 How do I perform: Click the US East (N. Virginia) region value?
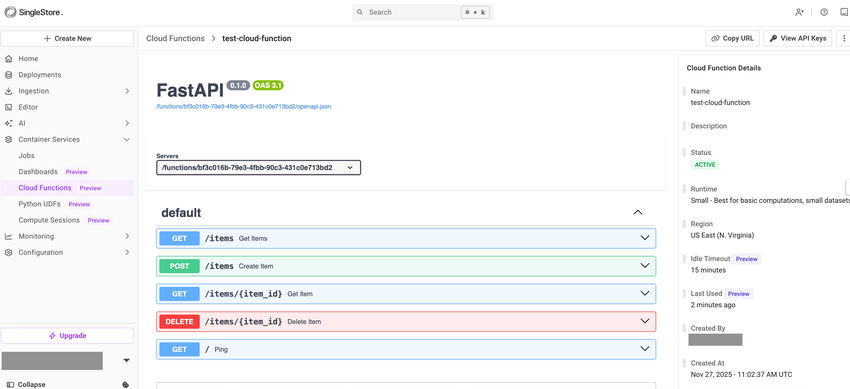(722, 235)
